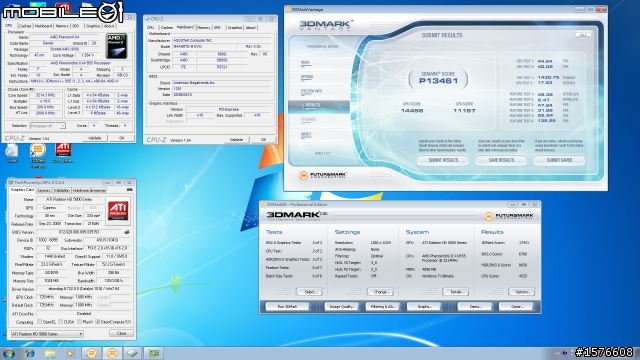Toggle the PhysX checkbox in GPU-Z
The image size is (640, 360).
pos(80,322)
